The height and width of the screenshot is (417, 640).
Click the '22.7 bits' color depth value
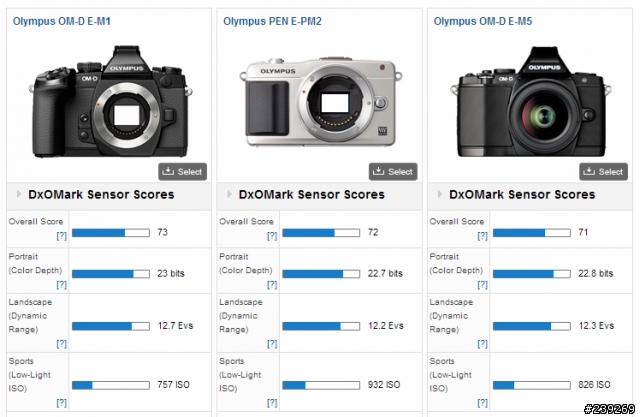point(385,273)
